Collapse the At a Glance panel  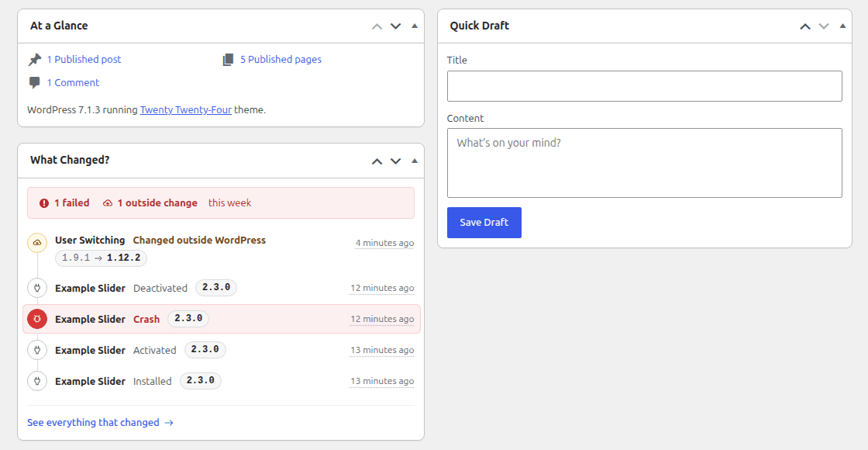point(415,26)
